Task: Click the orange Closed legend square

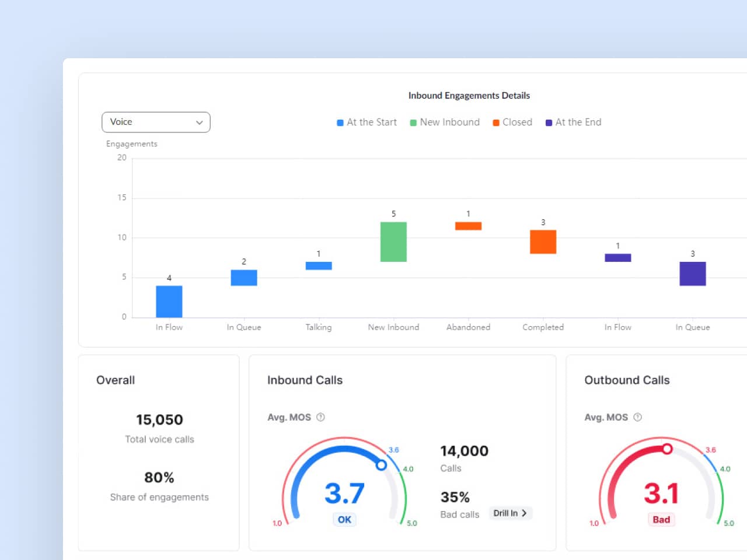Action: click(496, 123)
